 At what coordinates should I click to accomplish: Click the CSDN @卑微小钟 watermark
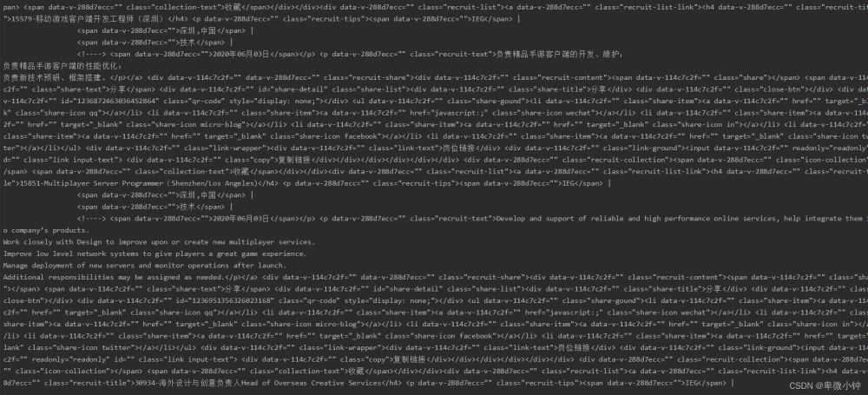[x=825, y=385]
